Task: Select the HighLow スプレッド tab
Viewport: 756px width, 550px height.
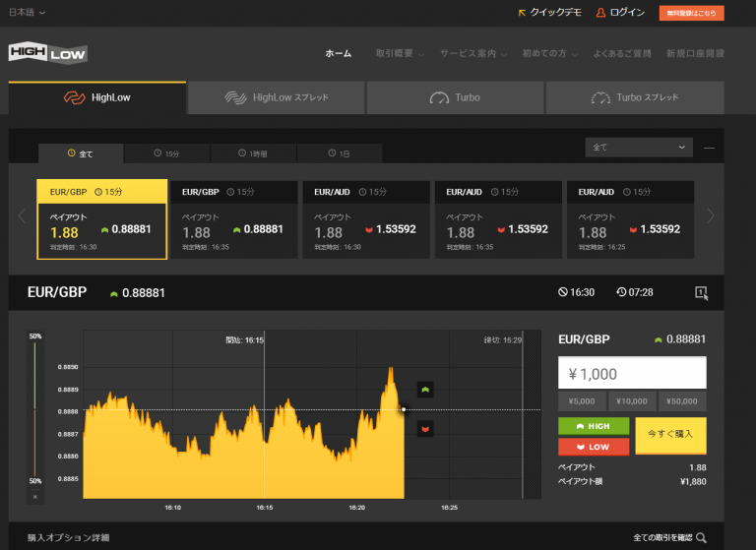Action: coord(277,97)
